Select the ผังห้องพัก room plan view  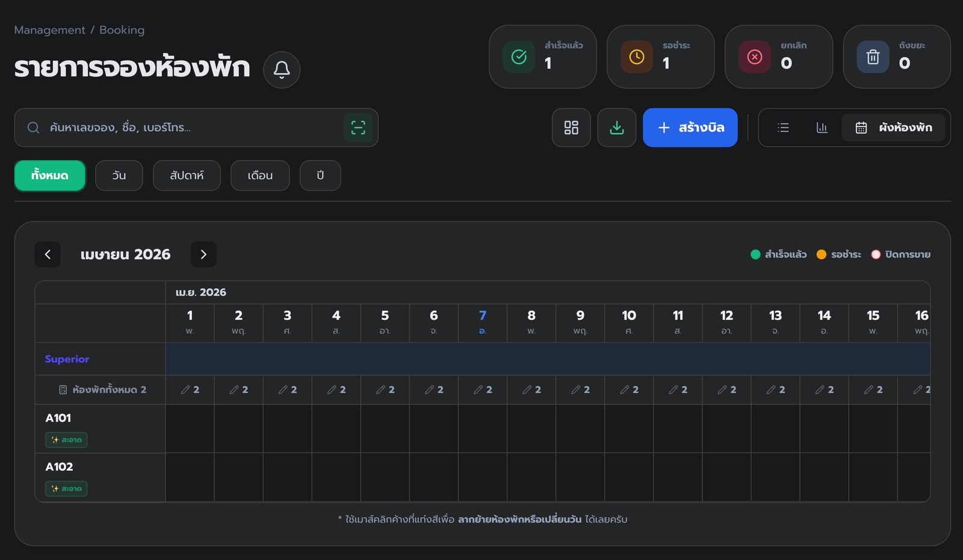[x=894, y=128]
